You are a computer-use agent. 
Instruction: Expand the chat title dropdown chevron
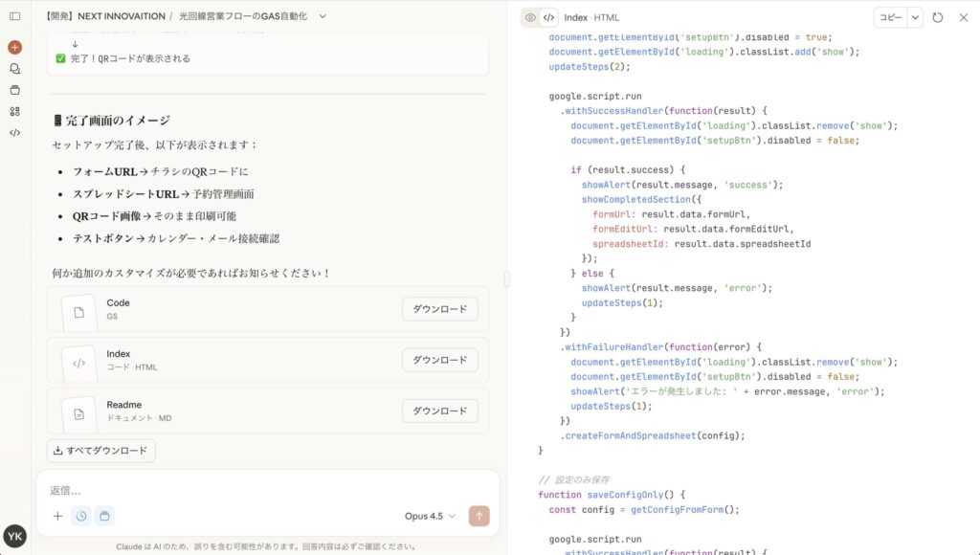(323, 16)
